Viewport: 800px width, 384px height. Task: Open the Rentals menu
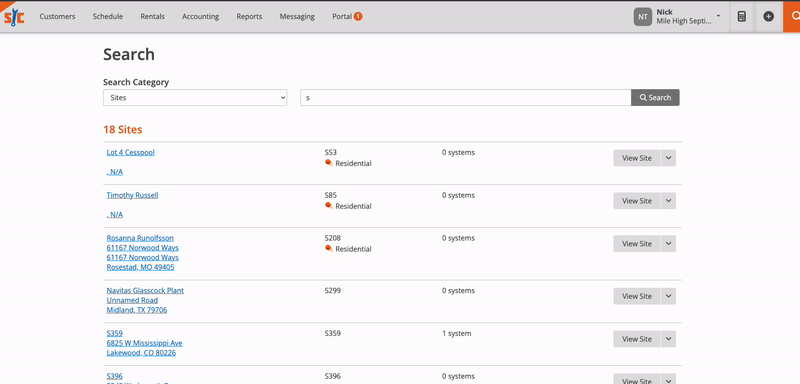[153, 16]
